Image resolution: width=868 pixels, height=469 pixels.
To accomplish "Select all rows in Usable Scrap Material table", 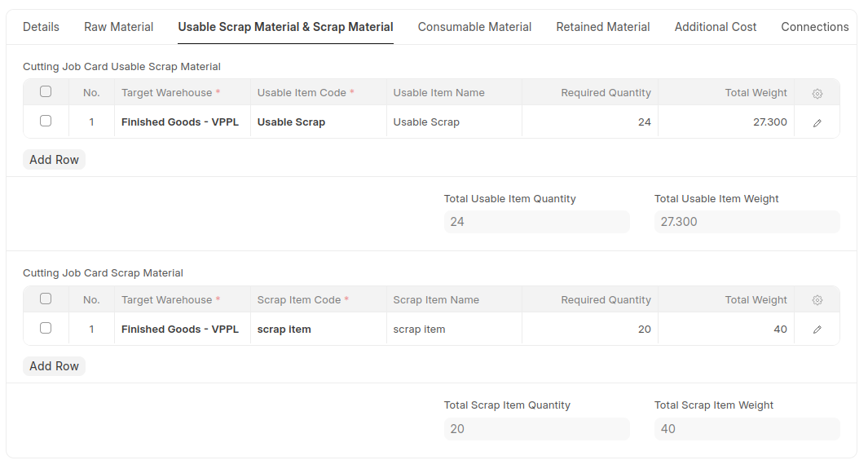I will pyautogui.click(x=46, y=92).
